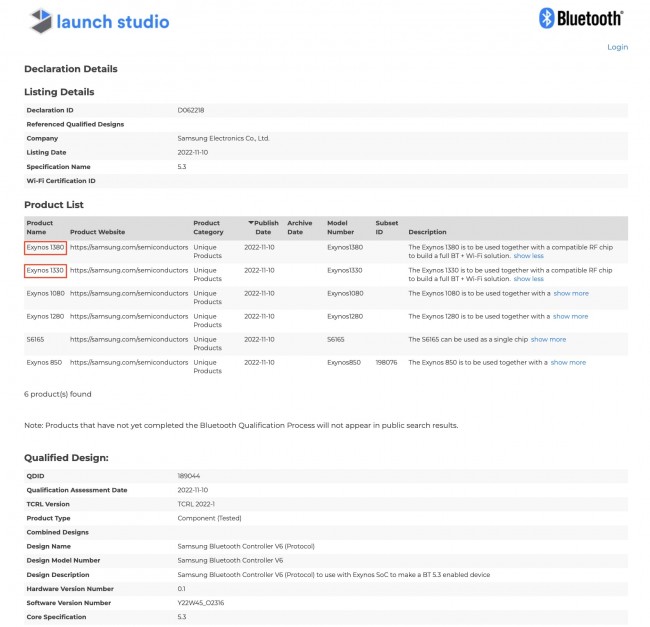Select the highlighted Exynos 1380 product name
This screenshot has width=650, height=627.
click(45, 247)
